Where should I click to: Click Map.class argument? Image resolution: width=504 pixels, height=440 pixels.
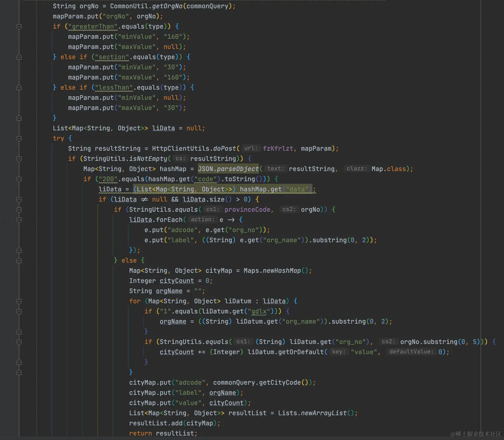389,169
